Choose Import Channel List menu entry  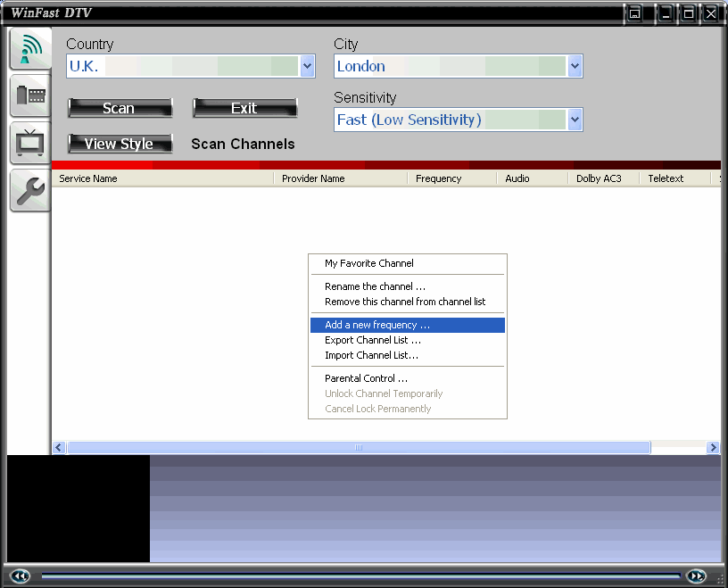(408, 355)
